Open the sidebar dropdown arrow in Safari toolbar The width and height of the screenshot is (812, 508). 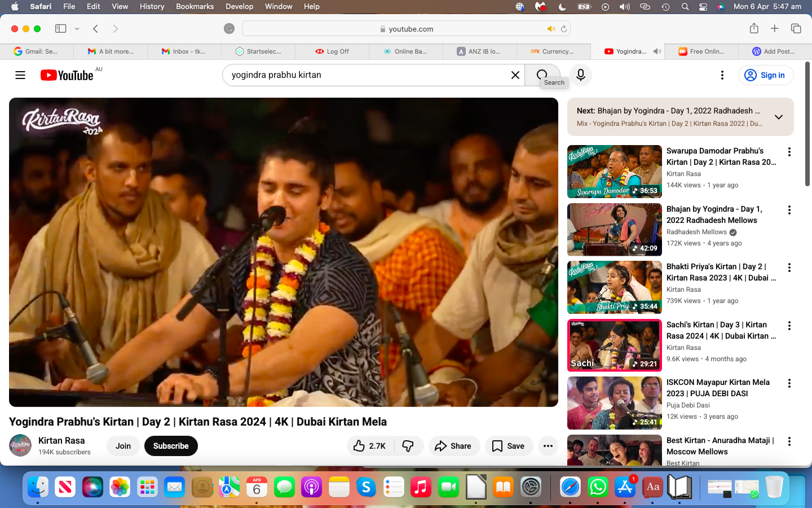[x=77, y=29]
